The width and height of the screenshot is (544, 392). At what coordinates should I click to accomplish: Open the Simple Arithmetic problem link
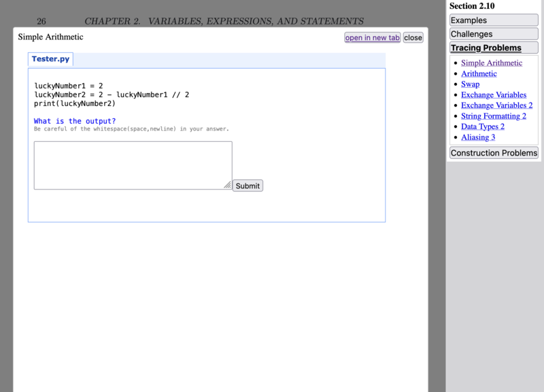(x=492, y=63)
